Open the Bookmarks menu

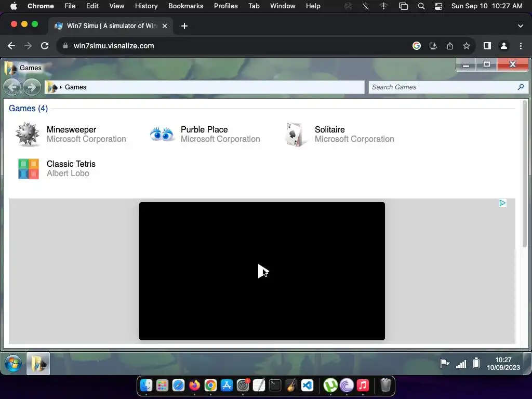pos(185,6)
